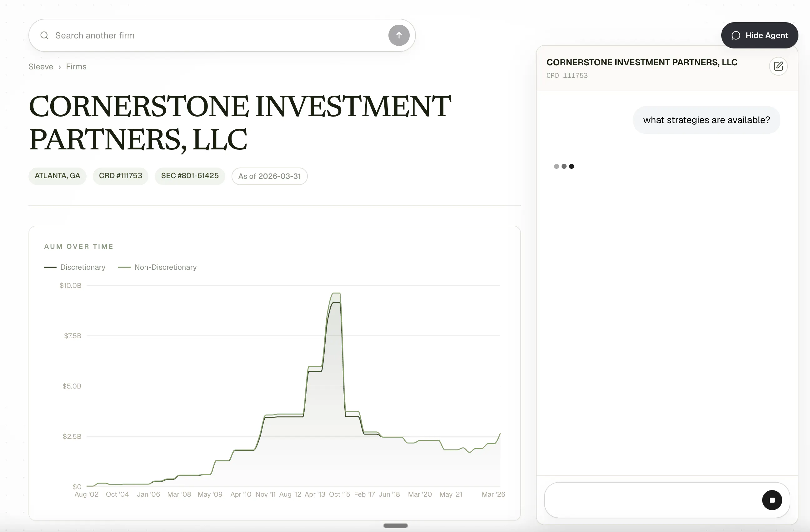Click the search magnifier icon
The image size is (810, 532).
(44, 35)
